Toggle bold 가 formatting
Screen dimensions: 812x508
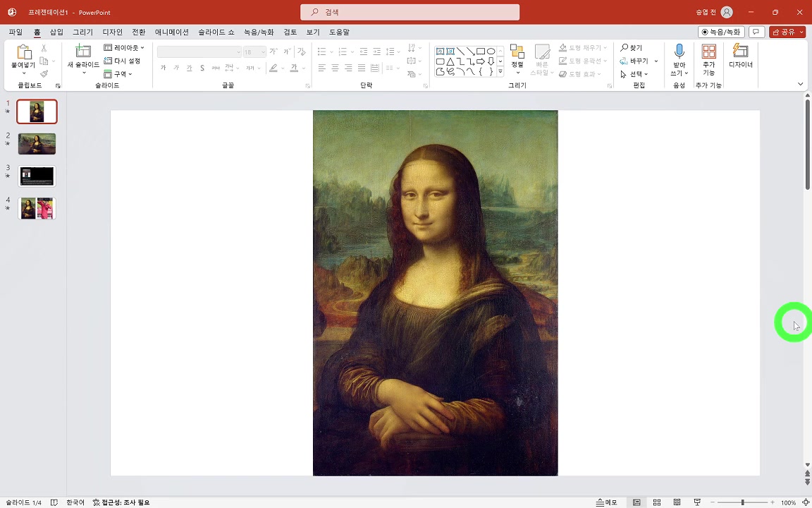click(163, 68)
